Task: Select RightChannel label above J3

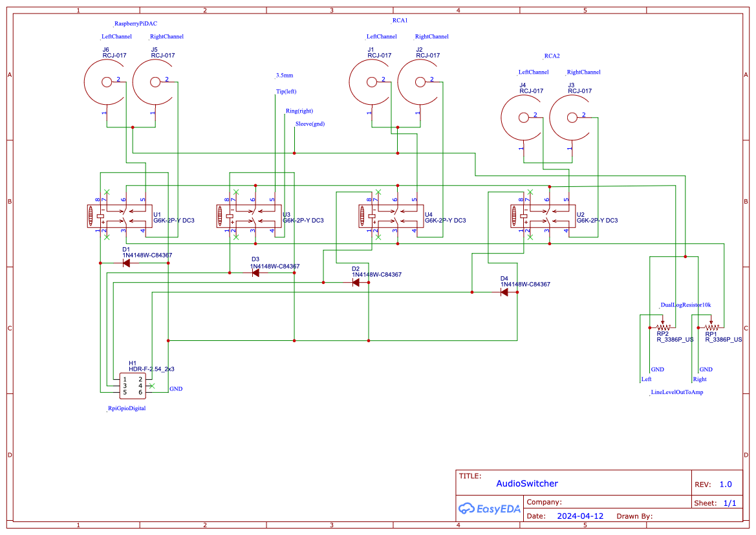Action: tap(583, 72)
